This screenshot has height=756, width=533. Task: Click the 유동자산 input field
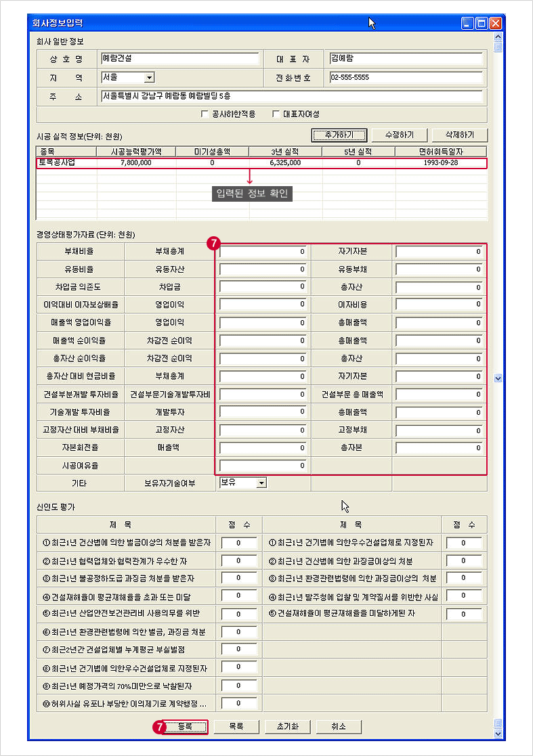(x=263, y=269)
